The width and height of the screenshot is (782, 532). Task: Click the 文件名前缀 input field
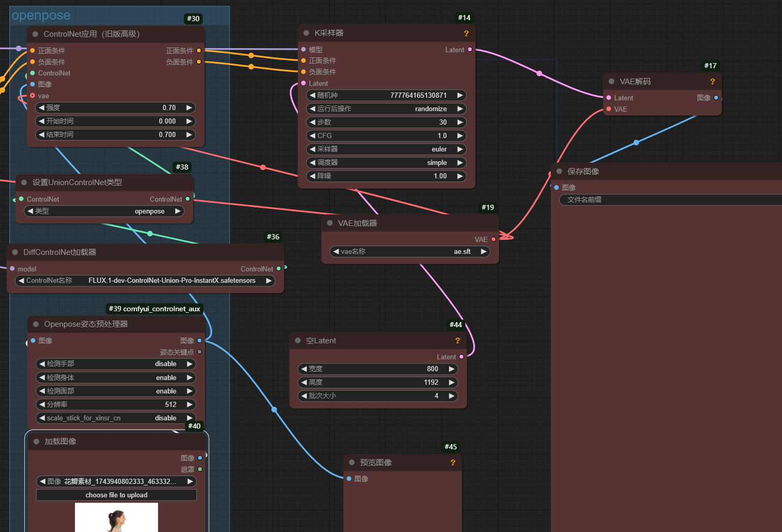[671, 200]
